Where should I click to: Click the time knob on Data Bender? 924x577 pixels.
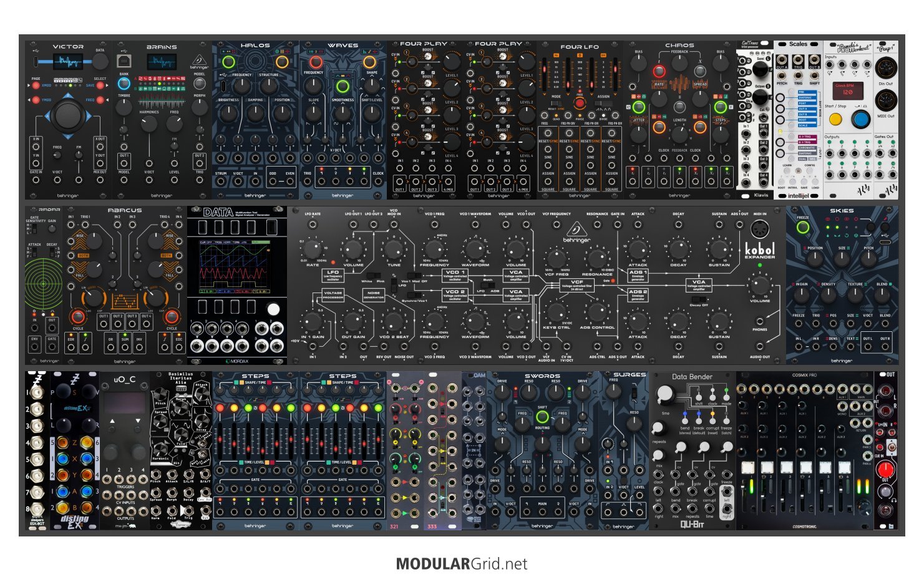tap(666, 394)
